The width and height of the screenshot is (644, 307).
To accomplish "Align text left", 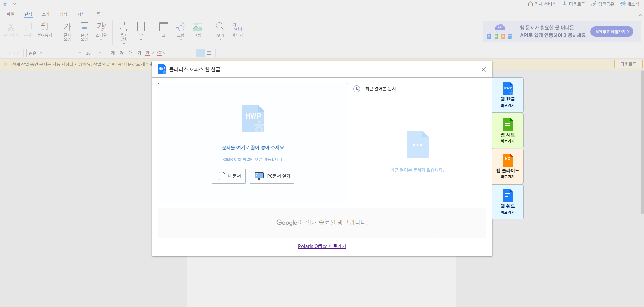I will pos(176,53).
